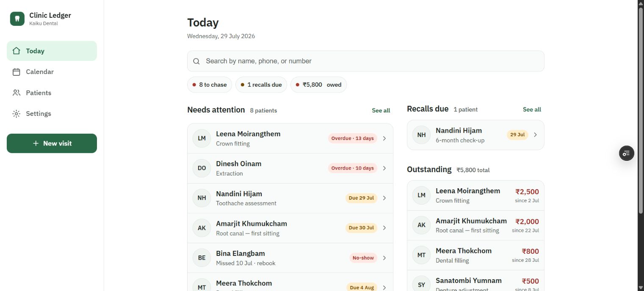See all Needs attention patients

(381, 110)
